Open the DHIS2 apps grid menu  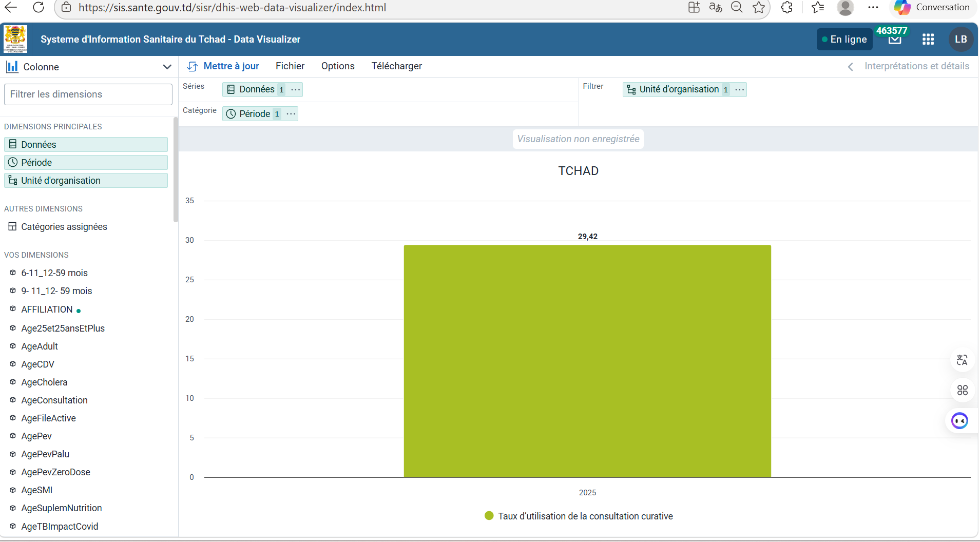928,40
